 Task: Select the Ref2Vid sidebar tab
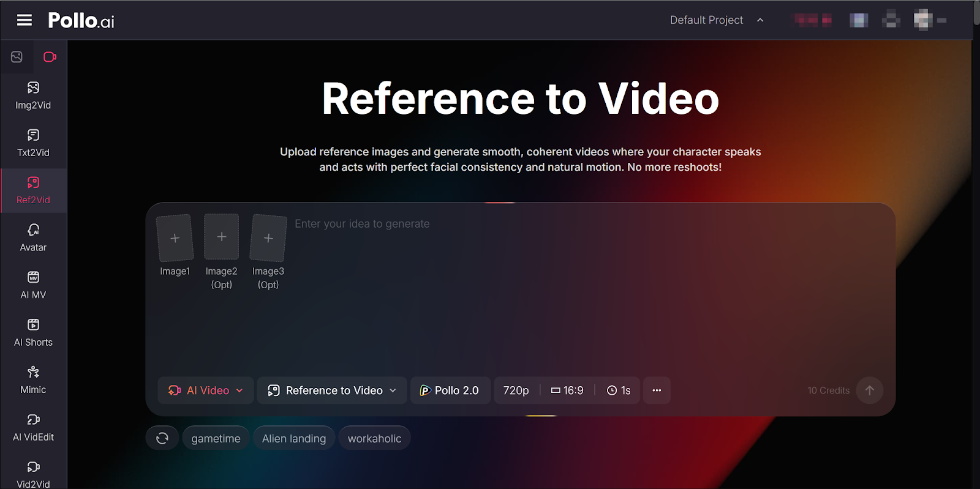coord(33,190)
